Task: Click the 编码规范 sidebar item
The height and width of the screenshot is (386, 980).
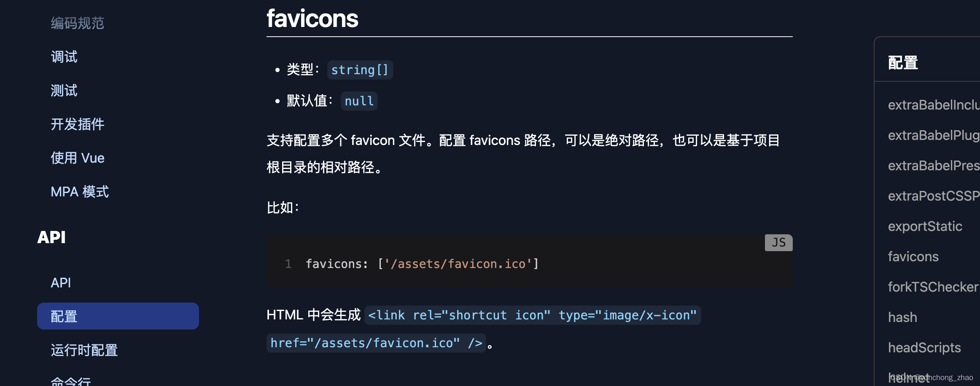Action: [78, 23]
